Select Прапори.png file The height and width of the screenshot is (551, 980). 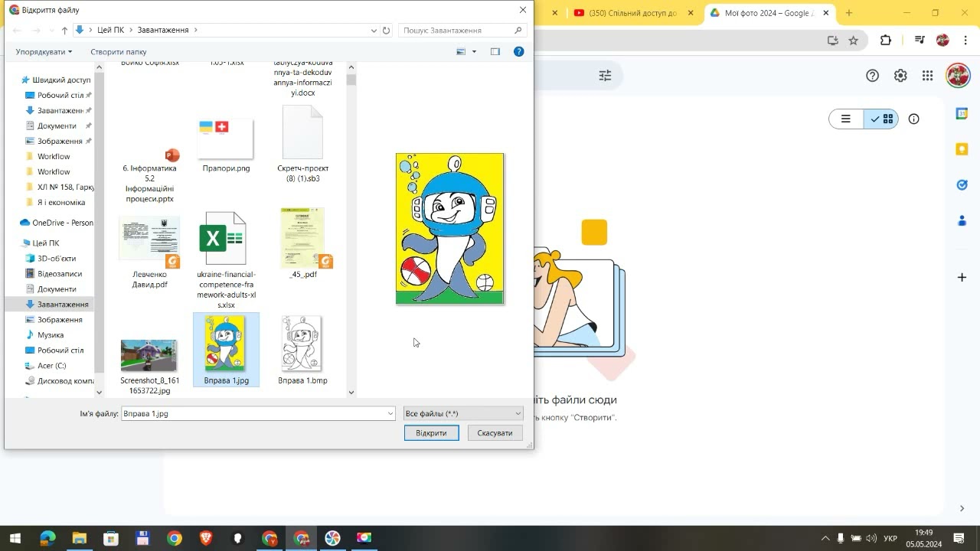pyautogui.click(x=226, y=145)
